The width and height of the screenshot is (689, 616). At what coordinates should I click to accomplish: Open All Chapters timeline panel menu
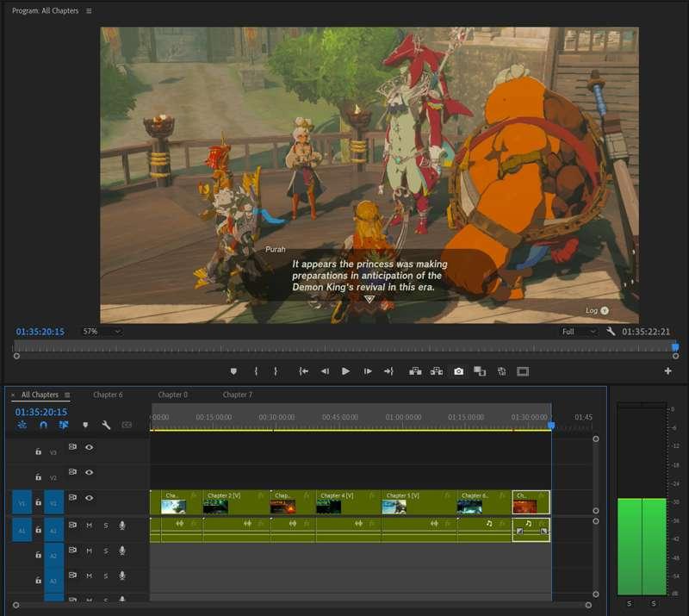(x=67, y=395)
